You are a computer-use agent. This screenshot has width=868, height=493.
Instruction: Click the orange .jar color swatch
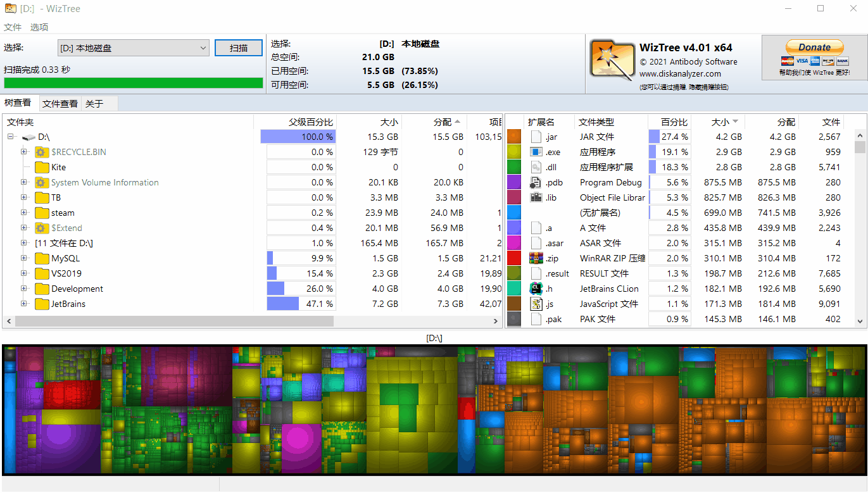pyautogui.click(x=514, y=137)
